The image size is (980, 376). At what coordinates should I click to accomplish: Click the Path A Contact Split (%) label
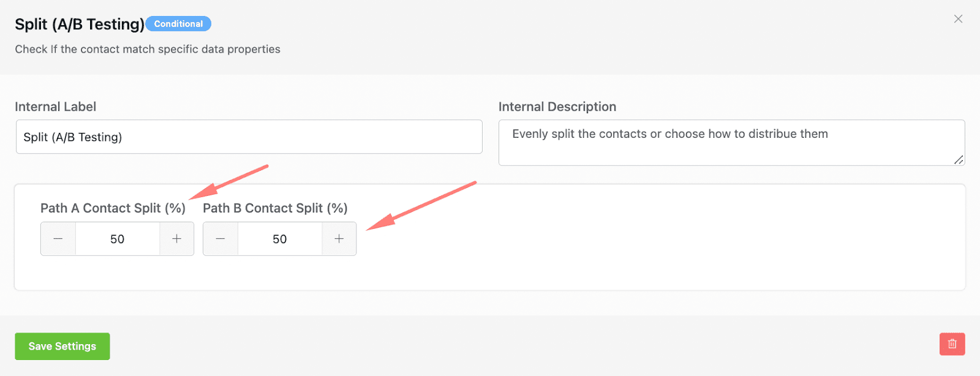click(113, 208)
